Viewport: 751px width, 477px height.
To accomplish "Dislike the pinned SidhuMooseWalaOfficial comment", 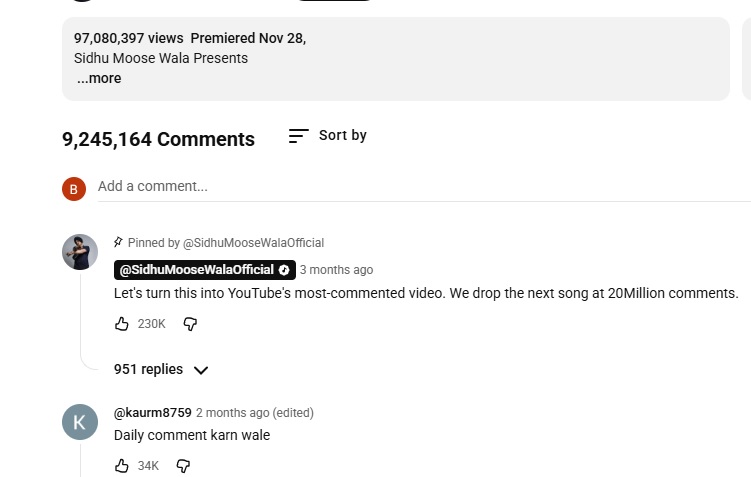I will 190,324.
